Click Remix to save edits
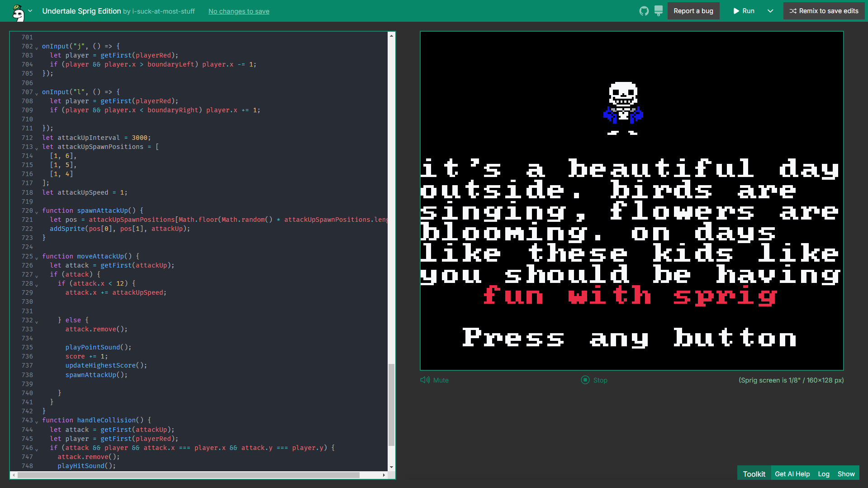The image size is (868, 488). 824,11
